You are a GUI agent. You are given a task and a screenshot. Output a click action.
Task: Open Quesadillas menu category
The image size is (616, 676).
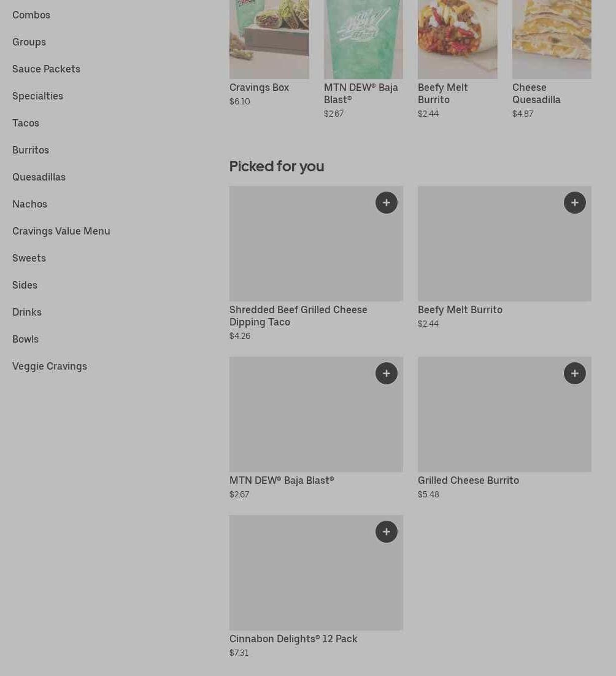click(x=39, y=177)
